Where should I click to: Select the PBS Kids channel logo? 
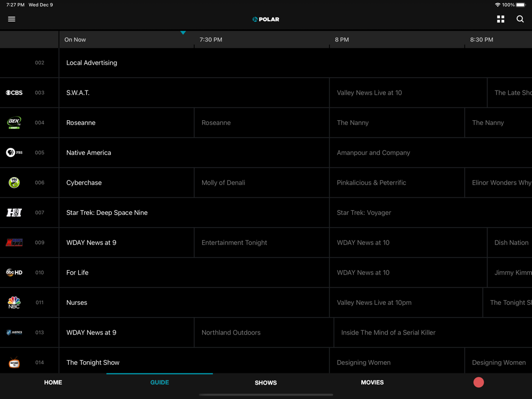14,182
